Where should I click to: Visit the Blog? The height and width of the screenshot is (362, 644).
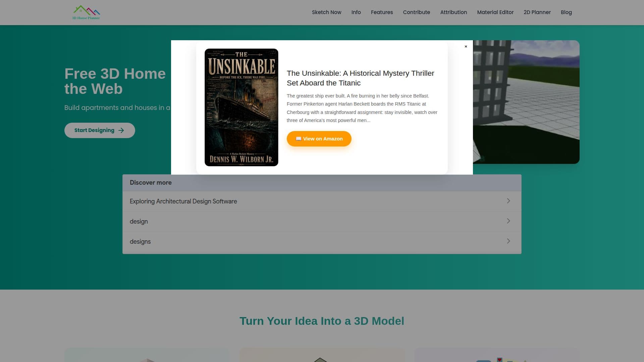pos(566,12)
